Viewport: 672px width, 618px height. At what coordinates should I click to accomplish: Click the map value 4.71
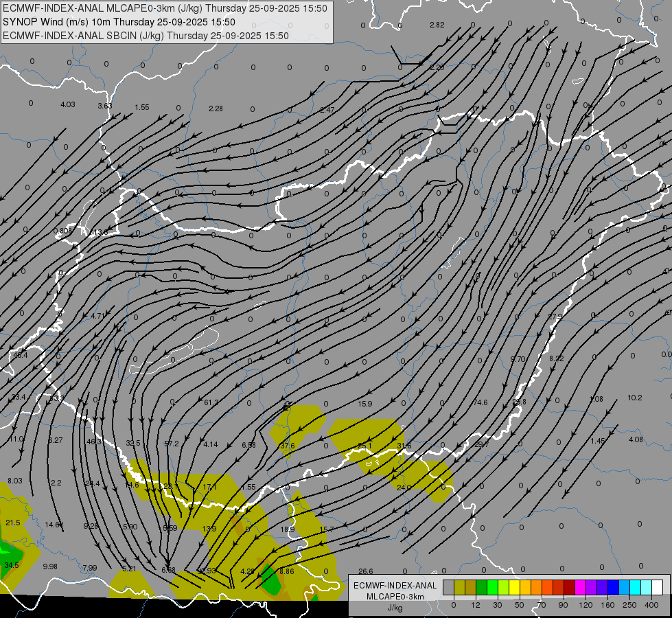coord(97,316)
